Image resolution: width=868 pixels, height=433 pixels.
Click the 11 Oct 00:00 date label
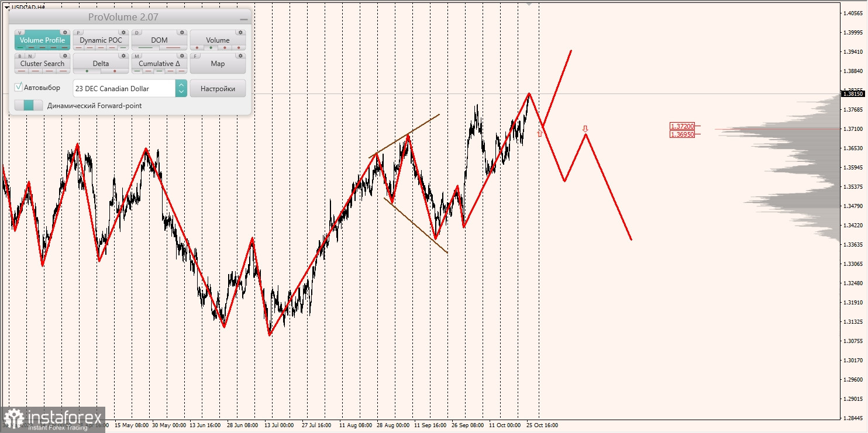pyautogui.click(x=505, y=425)
